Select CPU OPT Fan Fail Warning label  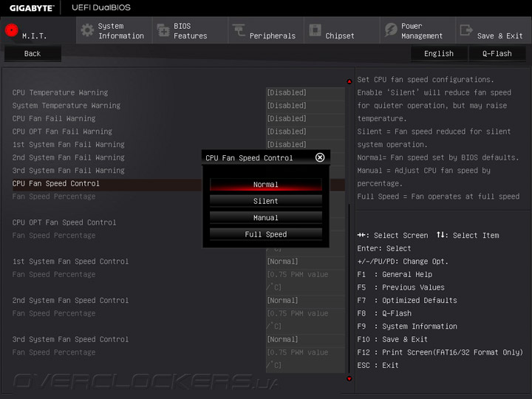click(62, 132)
